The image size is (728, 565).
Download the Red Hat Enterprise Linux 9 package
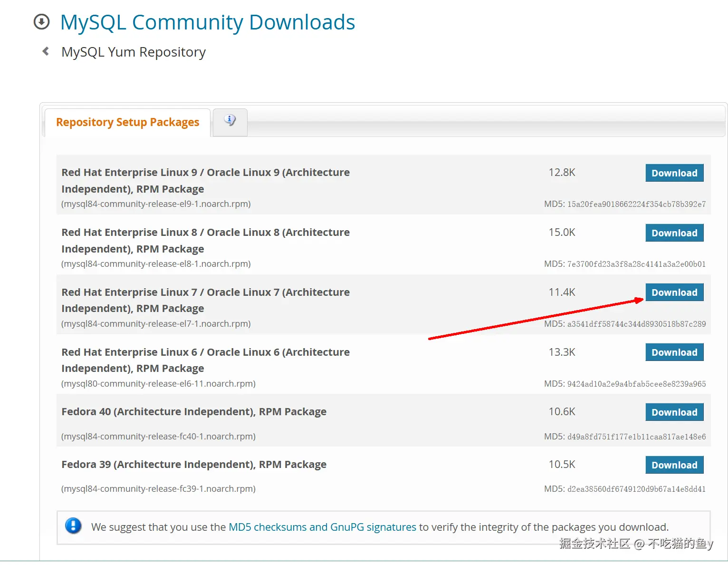click(x=674, y=173)
